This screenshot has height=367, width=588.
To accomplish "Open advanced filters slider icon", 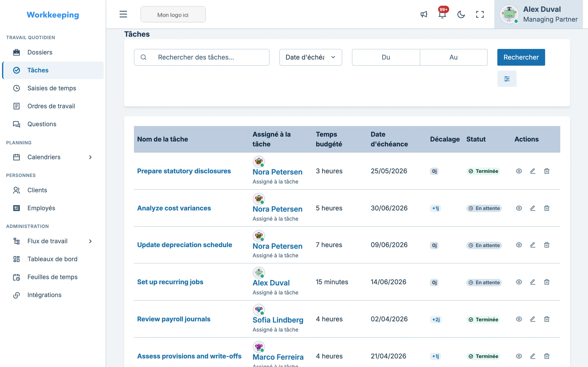I will 507,79.
